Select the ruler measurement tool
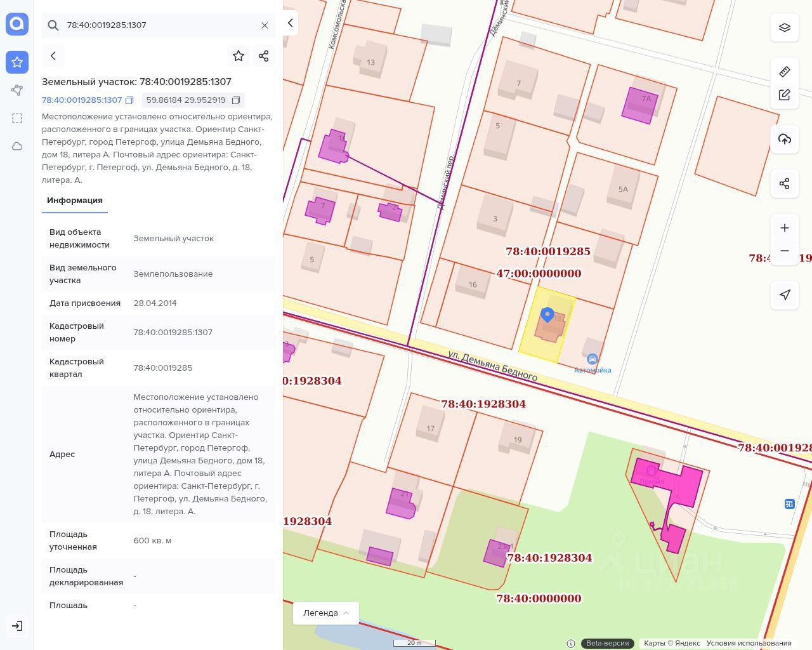This screenshot has width=812, height=650. click(x=785, y=71)
